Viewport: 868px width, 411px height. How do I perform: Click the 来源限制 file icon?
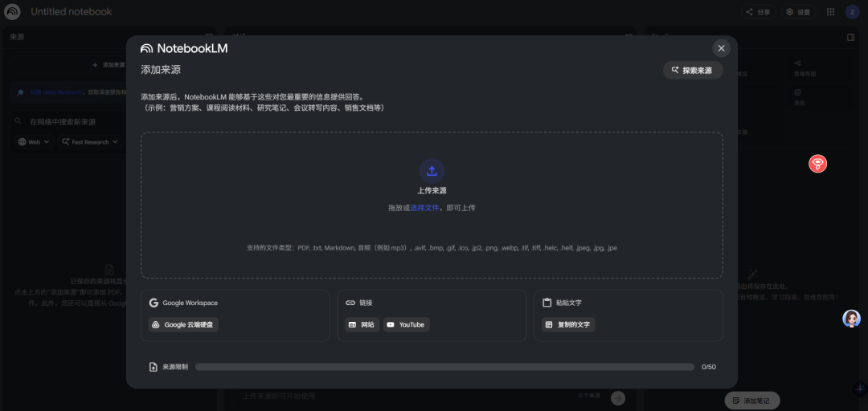[154, 367]
